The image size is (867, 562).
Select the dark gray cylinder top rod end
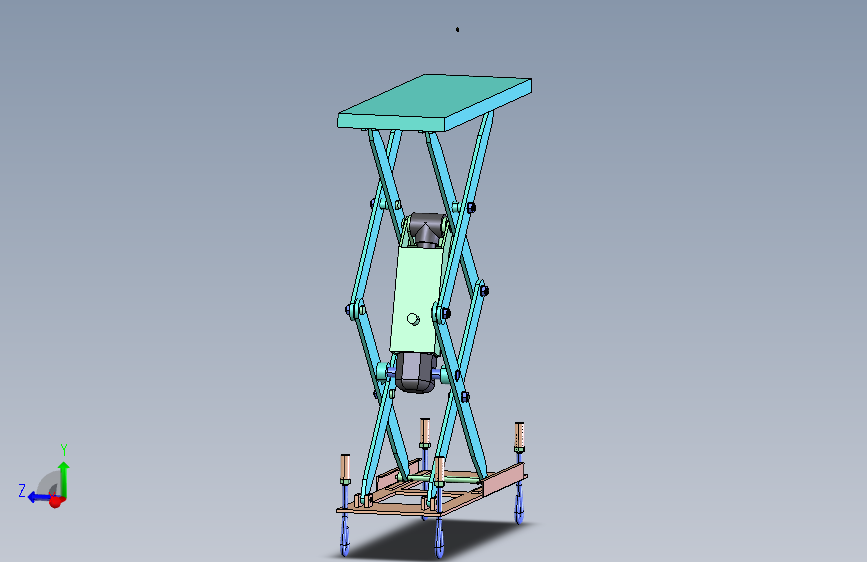pos(427,229)
